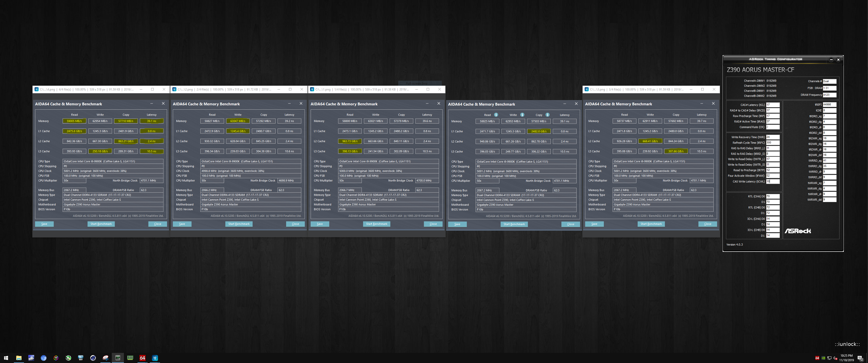Click the tREFI value field
The width and height of the screenshot is (868, 363).
(x=829, y=104)
